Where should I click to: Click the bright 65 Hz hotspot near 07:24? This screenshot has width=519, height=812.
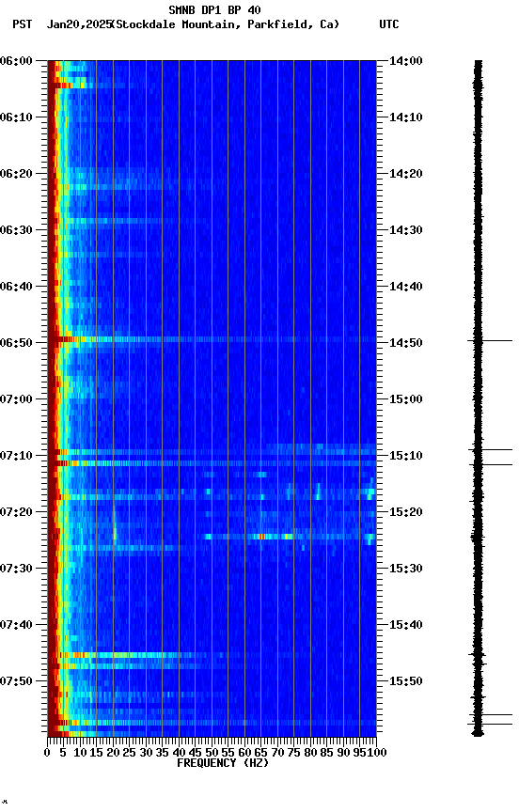pos(262,537)
